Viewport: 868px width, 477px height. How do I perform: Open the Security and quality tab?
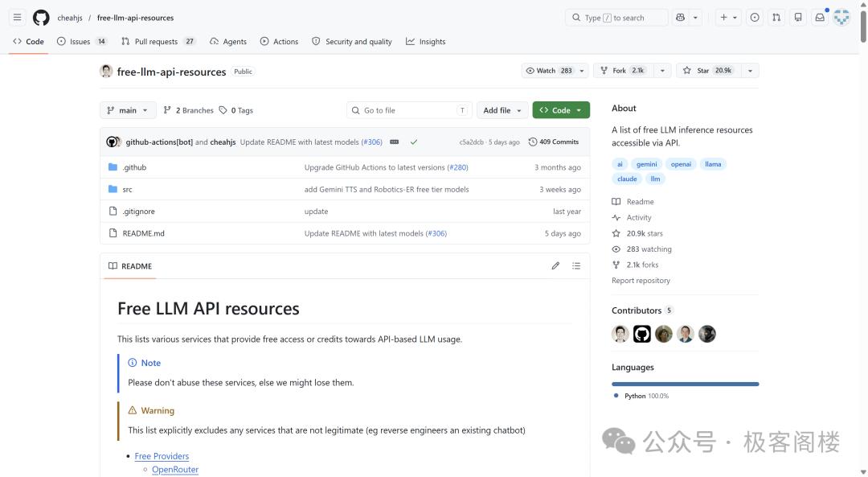[x=351, y=42]
